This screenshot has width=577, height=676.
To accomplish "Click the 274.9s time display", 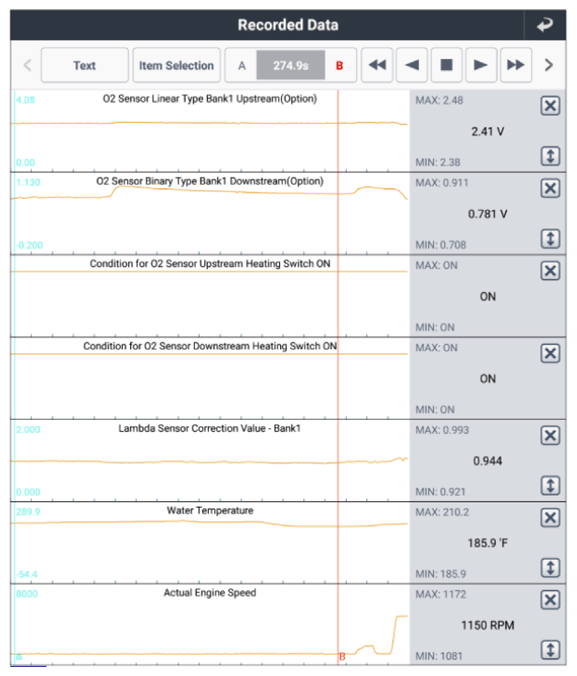I will click(291, 65).
